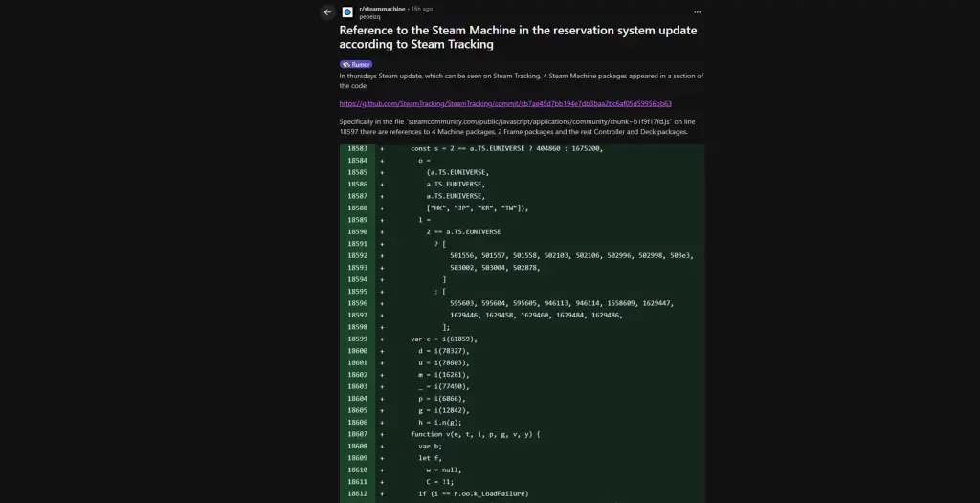Click the post title about Steam Machine reservation

[518, 37]
